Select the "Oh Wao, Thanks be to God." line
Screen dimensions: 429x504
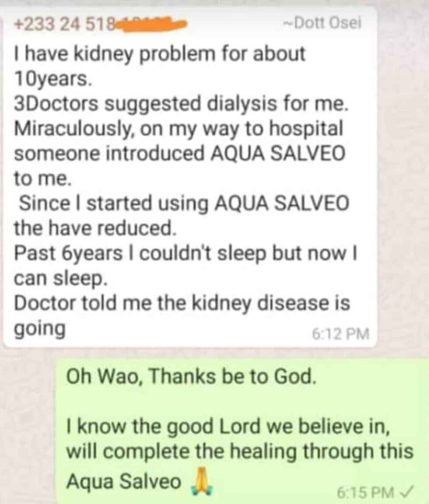coord(191,377)
